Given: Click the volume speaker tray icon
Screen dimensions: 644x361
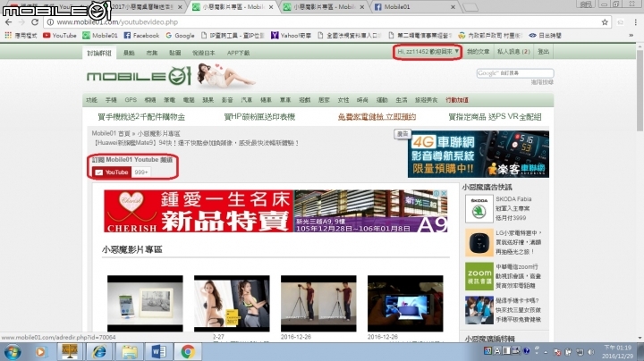Looking at the screenshot, I should click(590, 351).
